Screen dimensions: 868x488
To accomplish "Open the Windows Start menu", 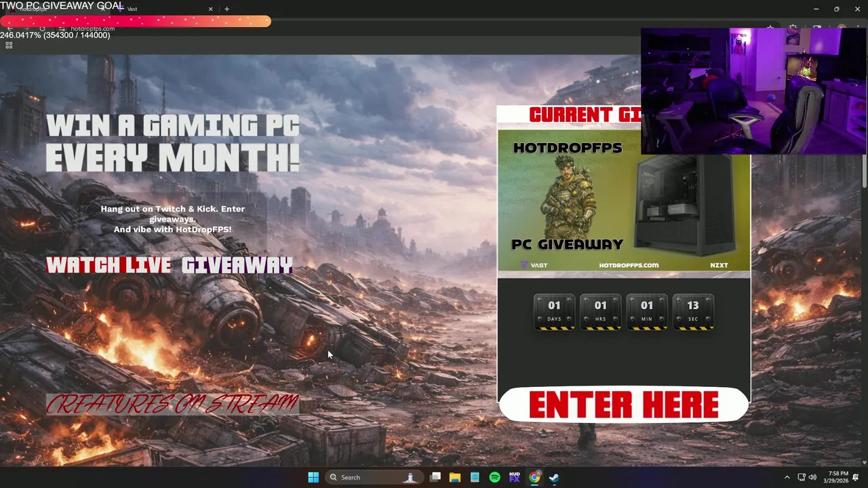I will pos(313,477).
